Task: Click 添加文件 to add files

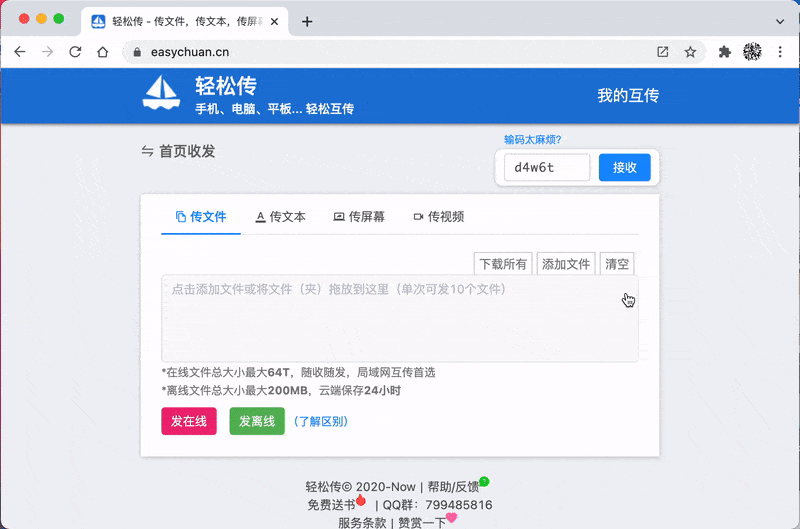Action: 566,264
